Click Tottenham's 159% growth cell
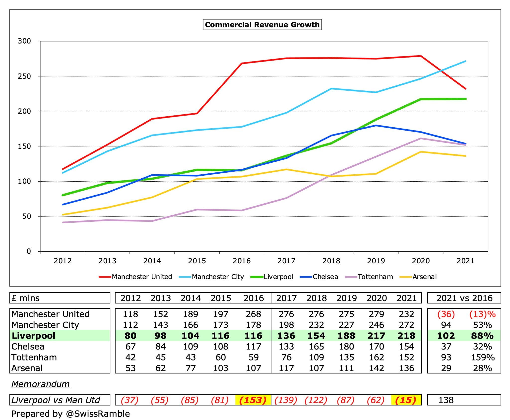 (483, 357)
